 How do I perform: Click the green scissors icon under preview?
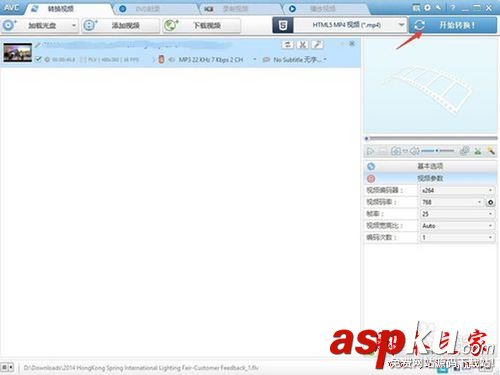478,151
